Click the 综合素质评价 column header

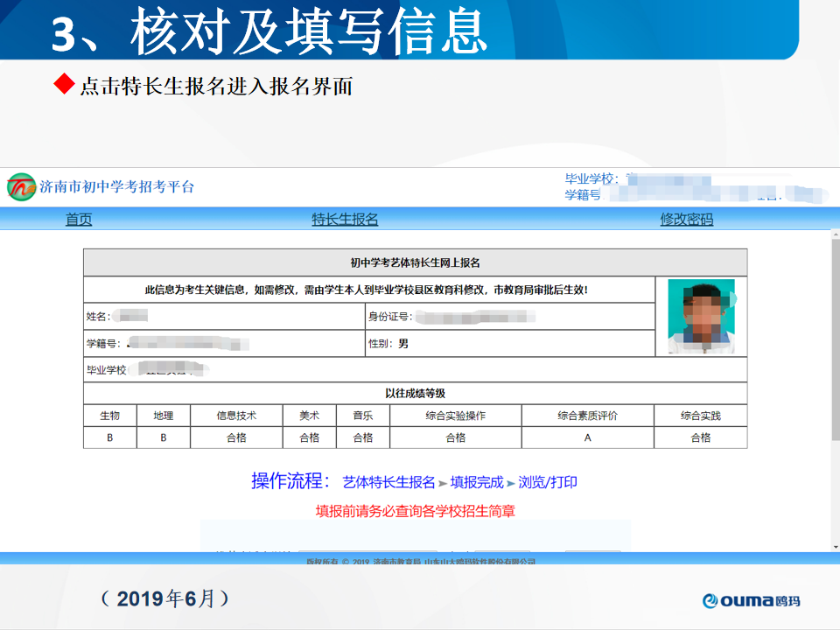[x=588, y=416]
